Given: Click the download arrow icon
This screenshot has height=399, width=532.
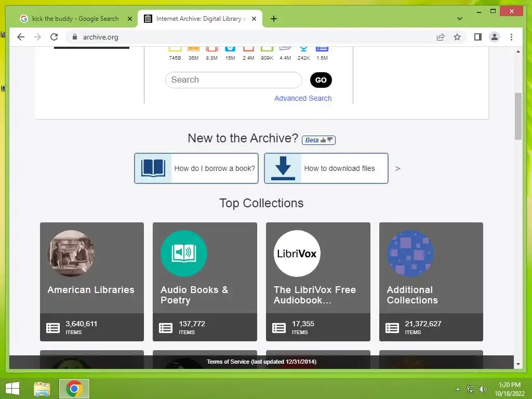Looking at the screenshot, I should click(x=283, y=168).
